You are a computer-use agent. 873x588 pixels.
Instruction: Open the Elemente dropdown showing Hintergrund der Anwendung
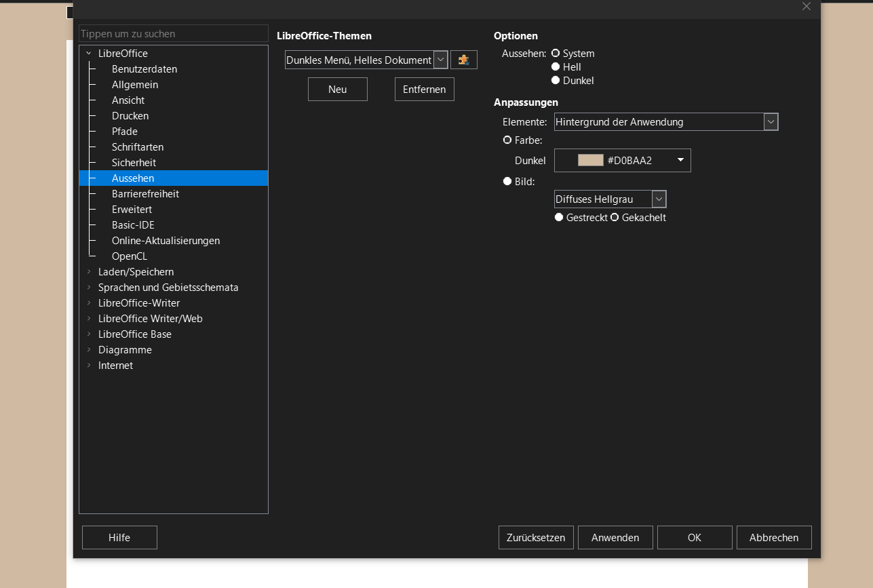[771, 121]
